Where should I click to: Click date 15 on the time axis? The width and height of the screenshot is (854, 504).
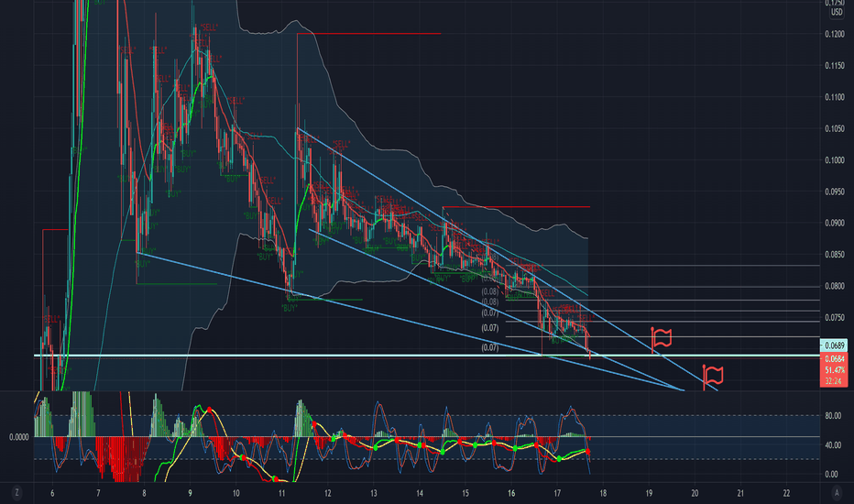pyautogui.click(x=465, y=493)
